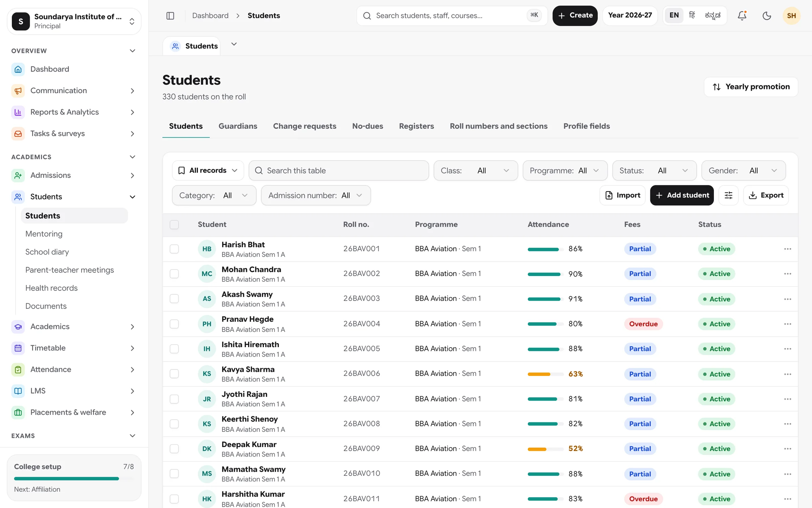Screen dimensions: 812x508
Task: Export the students table
Action: pyautogui.click(x=766, y=195)
